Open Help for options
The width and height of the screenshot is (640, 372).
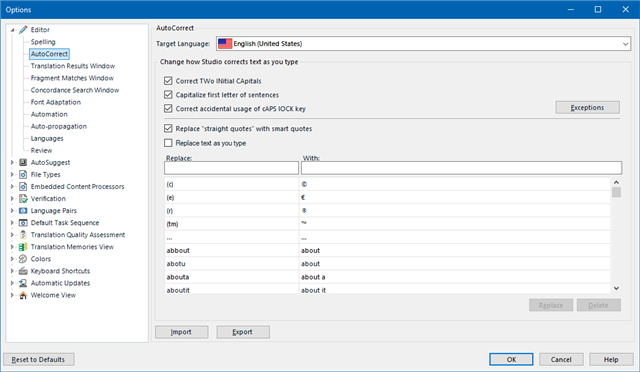coord(611,359)
